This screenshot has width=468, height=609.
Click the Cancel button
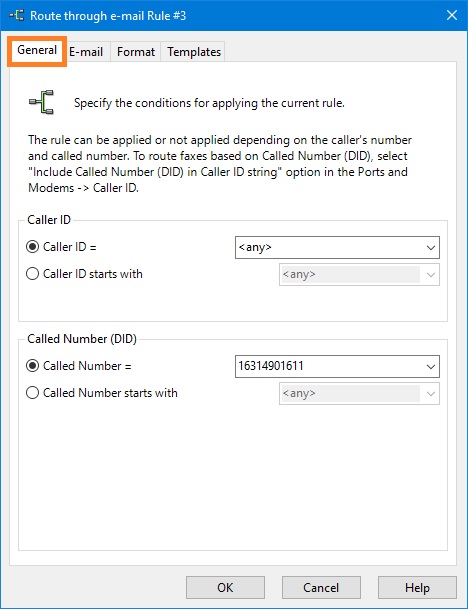321,588
